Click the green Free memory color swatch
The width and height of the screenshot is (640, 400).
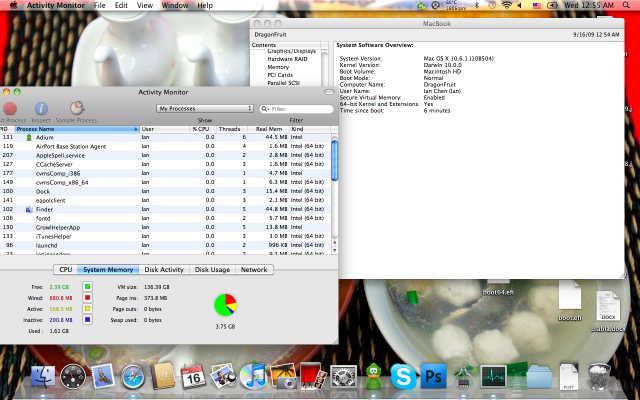(87, 287)
